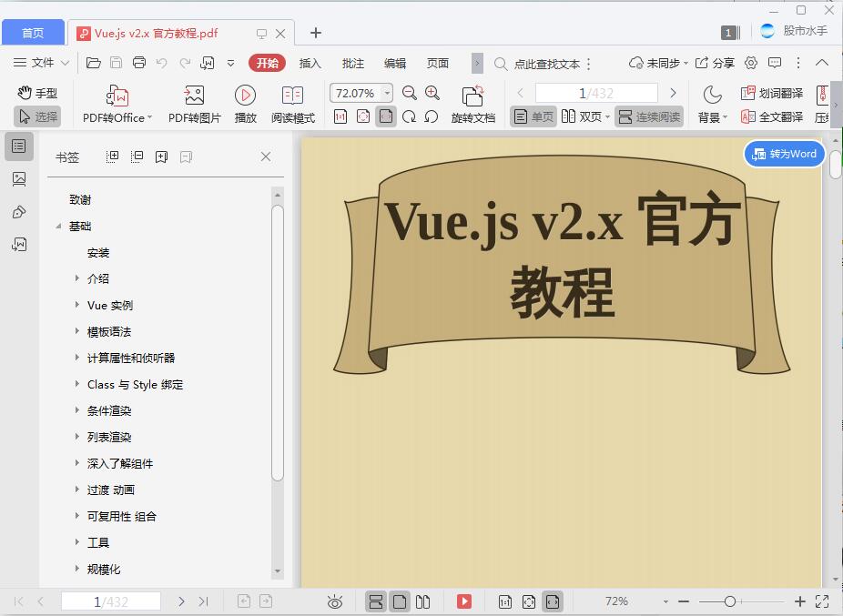
Task: Select the 模板语法 bookmark link
Action: tap(109, 331)
